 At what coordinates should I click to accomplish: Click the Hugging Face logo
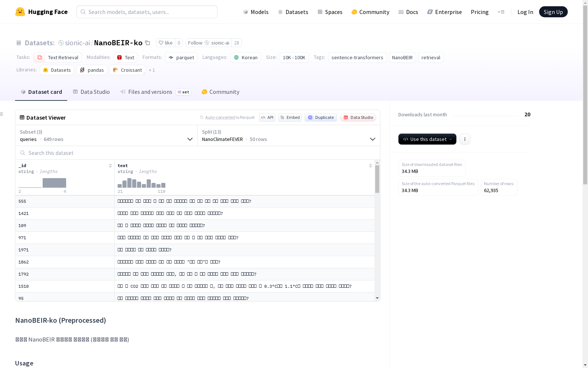coord(41,12)
